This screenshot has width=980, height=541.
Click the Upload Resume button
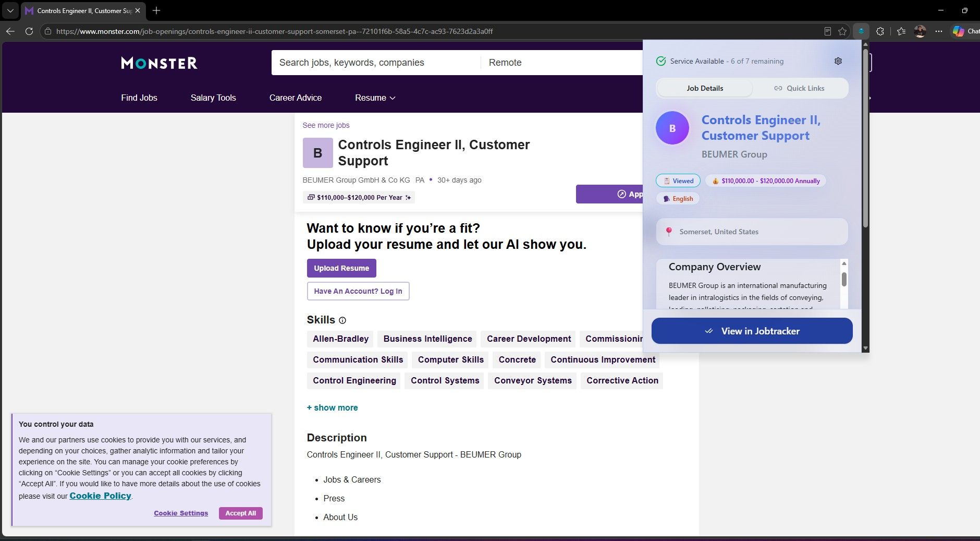pos(341,268)
